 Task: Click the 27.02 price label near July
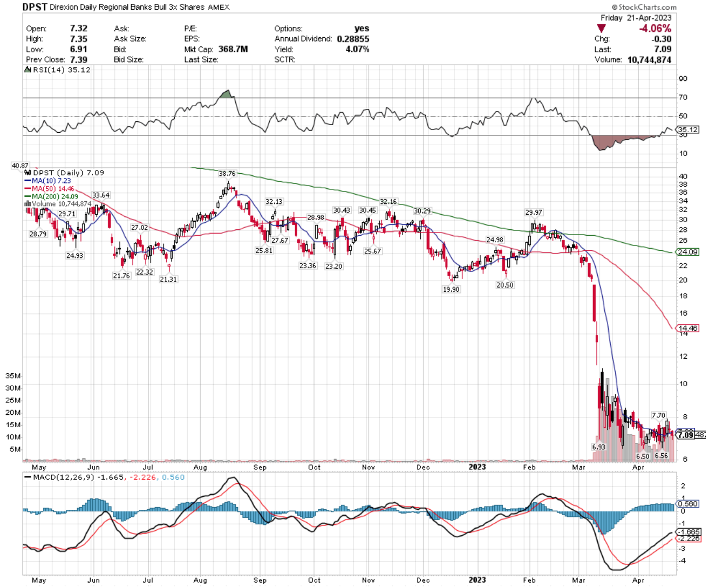point(139,228)
